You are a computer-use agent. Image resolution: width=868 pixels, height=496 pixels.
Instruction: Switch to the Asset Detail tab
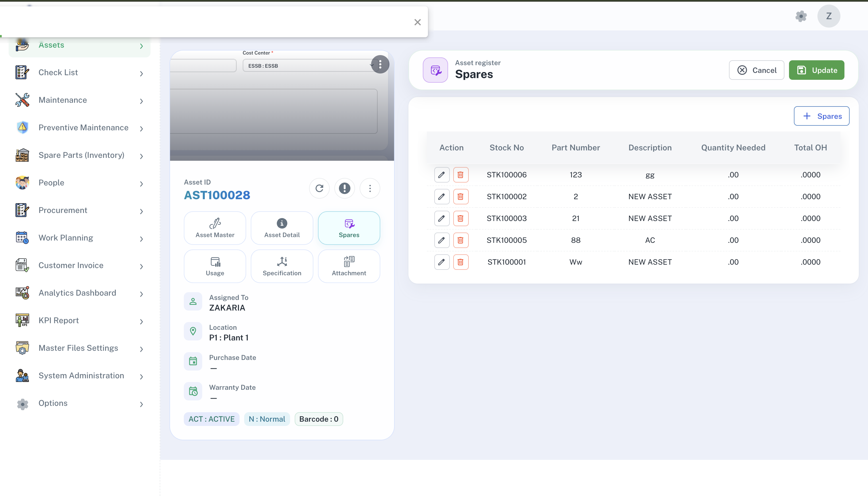[282, 228]
